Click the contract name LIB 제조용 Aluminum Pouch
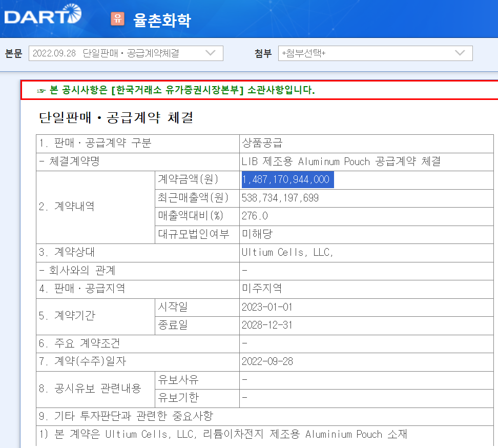Screen dimensions: 498x448 pyautogui.click(x=341, y=161)
